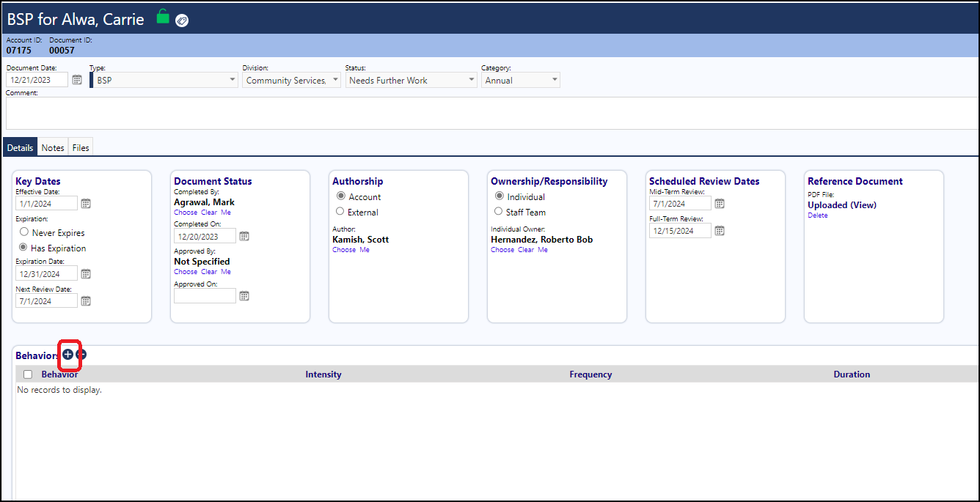The image size is (980, 502).
Task: Click Choose under Completed By
Action: 186,213
